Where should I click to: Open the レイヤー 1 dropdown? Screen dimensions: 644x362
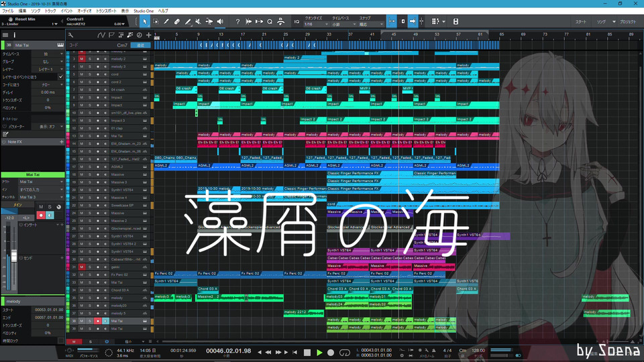pyautogui.click(x=48, y=69)
